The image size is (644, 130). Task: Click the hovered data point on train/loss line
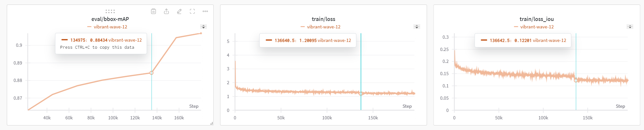click(x=361, y=94)
